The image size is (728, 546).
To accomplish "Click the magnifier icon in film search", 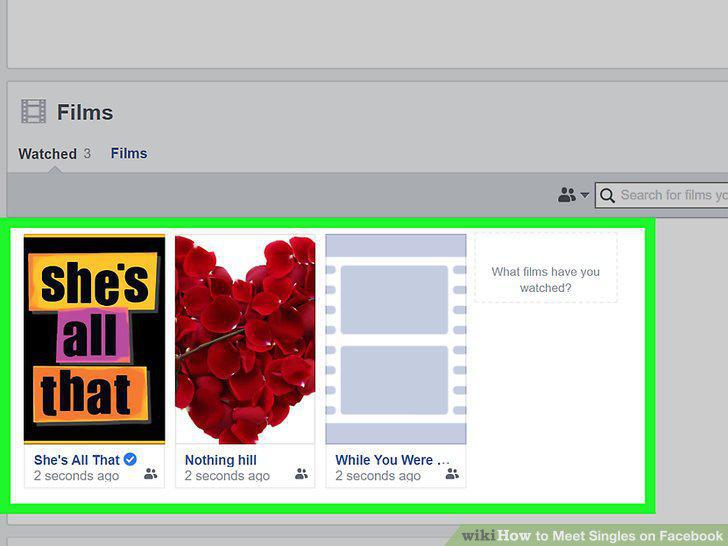I will (x=607, y=195).
